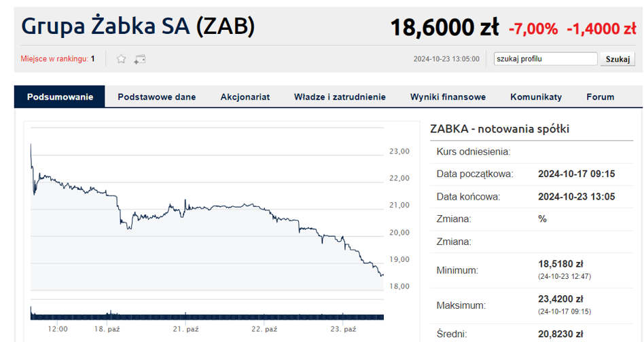Click the Minimum value 18,5180 zł
The width and height of the screenshot is (644, 342).
(560, 264)
